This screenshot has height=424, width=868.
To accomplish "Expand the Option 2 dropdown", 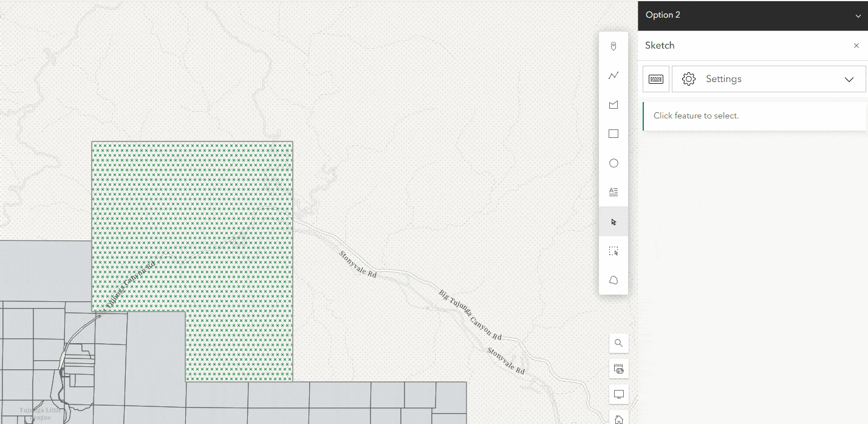I will 858,15.
